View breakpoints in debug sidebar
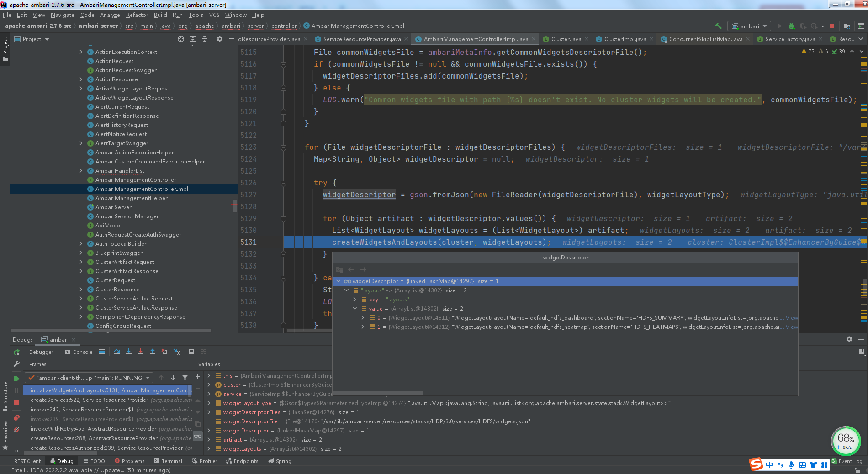Viewport: 868px width, 474px height. [16, 418]
